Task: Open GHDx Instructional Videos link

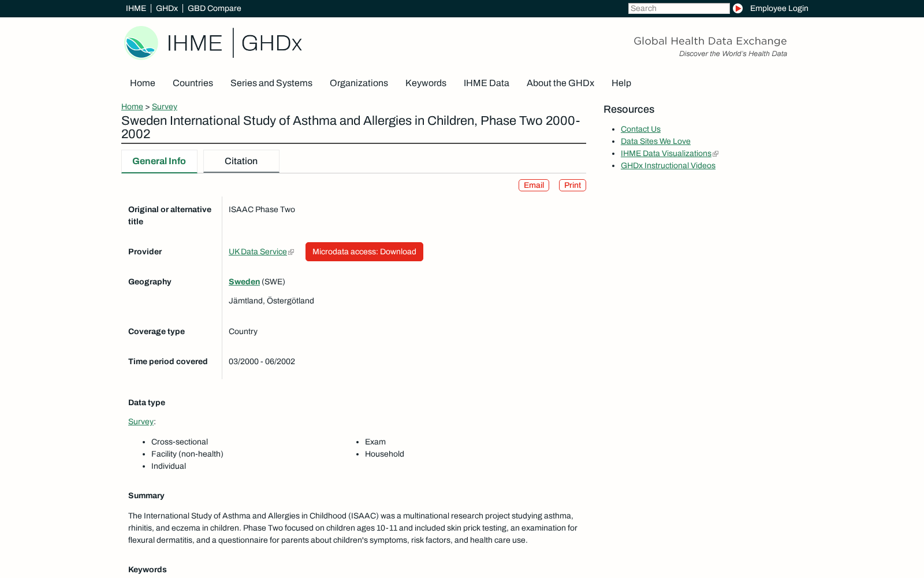Action: click(668, 165)
